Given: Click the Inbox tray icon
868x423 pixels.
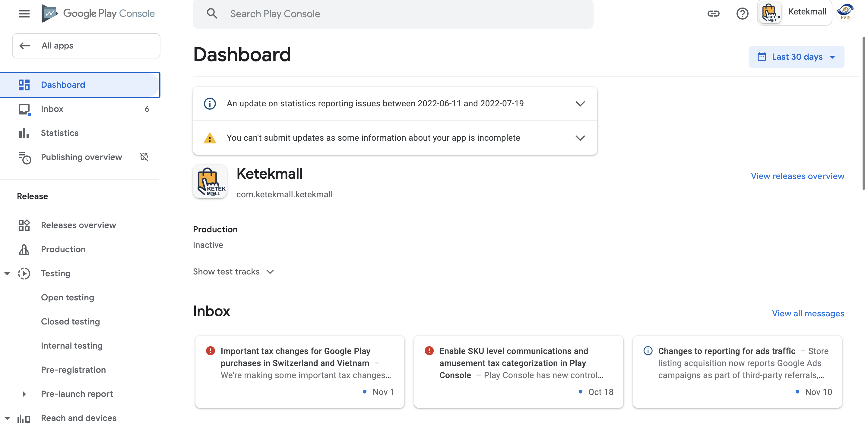Looking at the screenshot, I should [24, 109].
